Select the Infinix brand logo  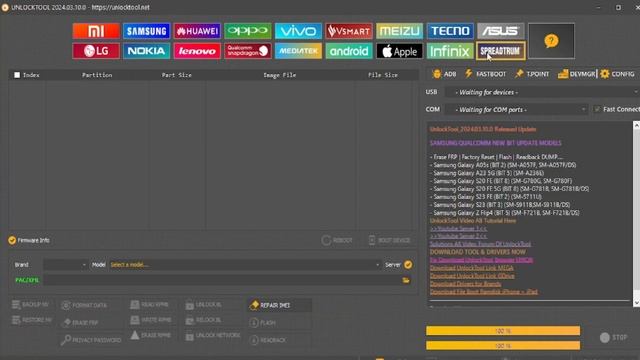point(450,51)
